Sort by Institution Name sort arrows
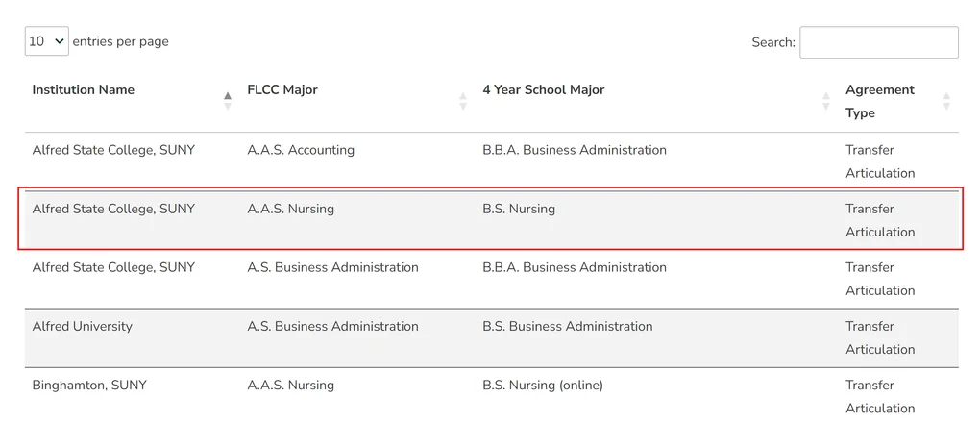 (x=228, y=101)
